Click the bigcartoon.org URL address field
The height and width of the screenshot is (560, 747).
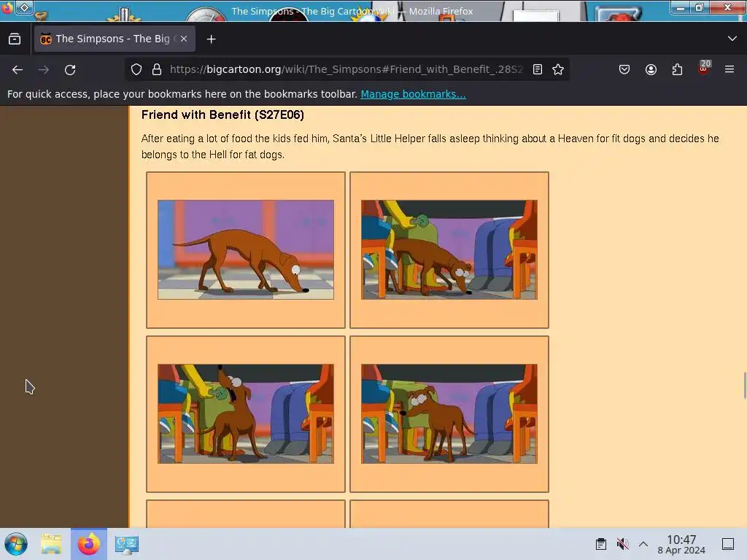pyautogui.click(x=347, y=69)
